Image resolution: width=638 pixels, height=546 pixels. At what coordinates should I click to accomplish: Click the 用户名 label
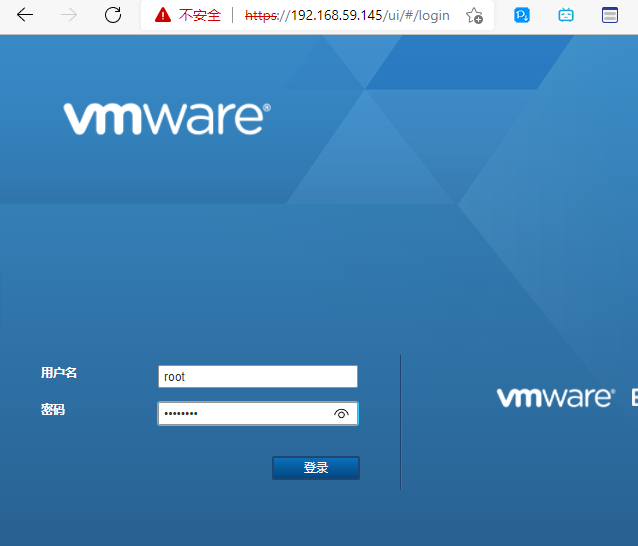pyautogui.click(x=59, y=372)
